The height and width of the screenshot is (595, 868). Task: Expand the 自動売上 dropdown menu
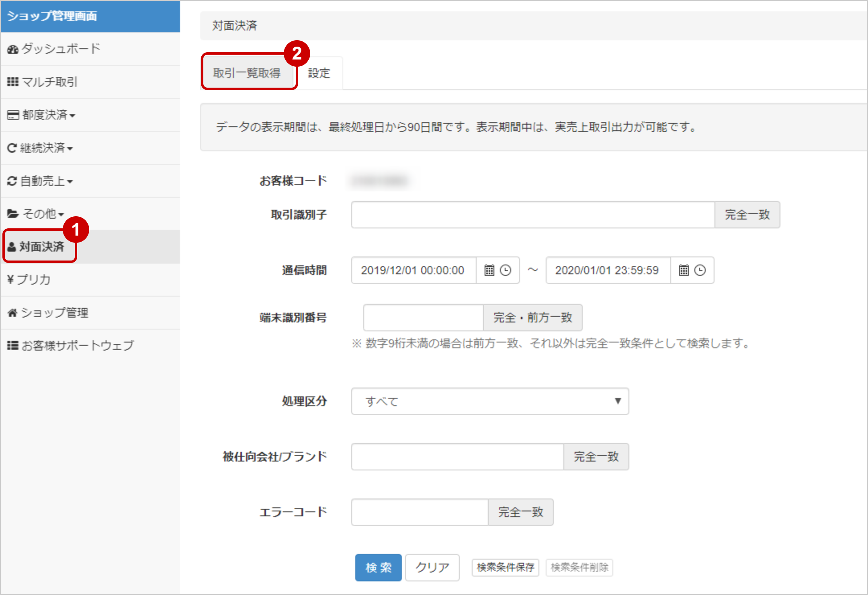(90, 181)
